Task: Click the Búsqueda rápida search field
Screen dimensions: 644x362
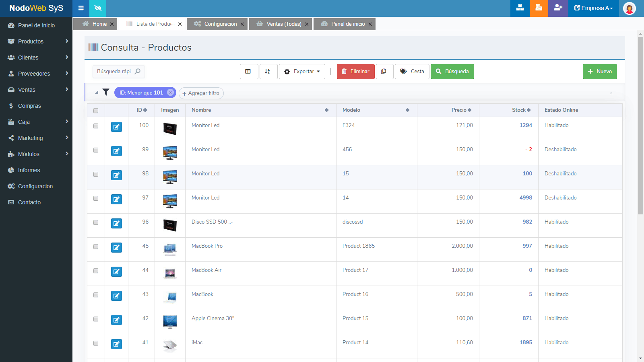Action: 115,72
